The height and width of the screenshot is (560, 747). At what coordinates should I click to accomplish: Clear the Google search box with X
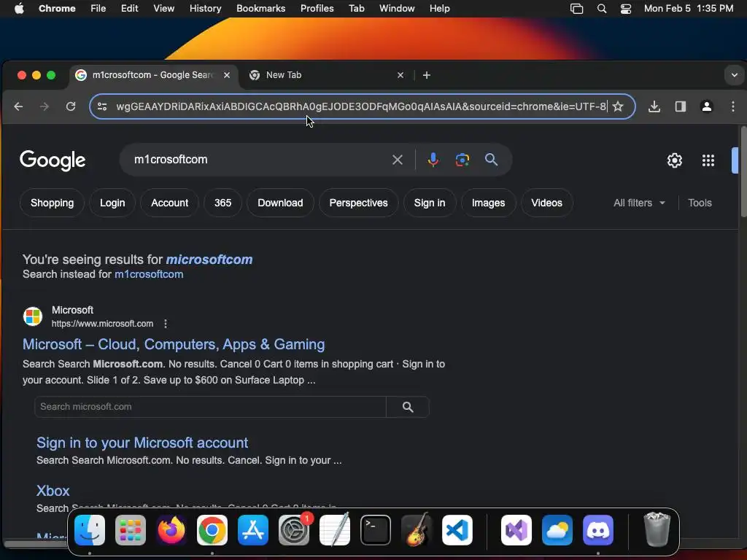point(398,160)
